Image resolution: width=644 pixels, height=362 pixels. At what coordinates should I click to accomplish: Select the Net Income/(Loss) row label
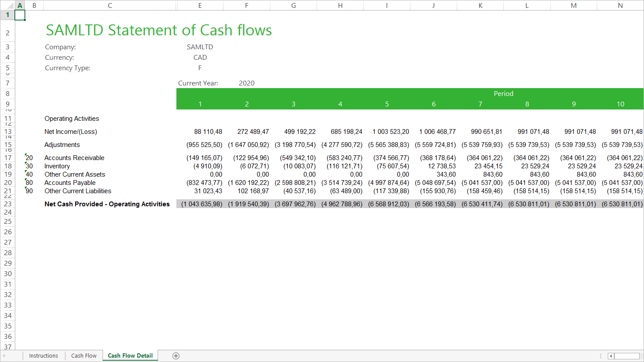click(71, 132)
